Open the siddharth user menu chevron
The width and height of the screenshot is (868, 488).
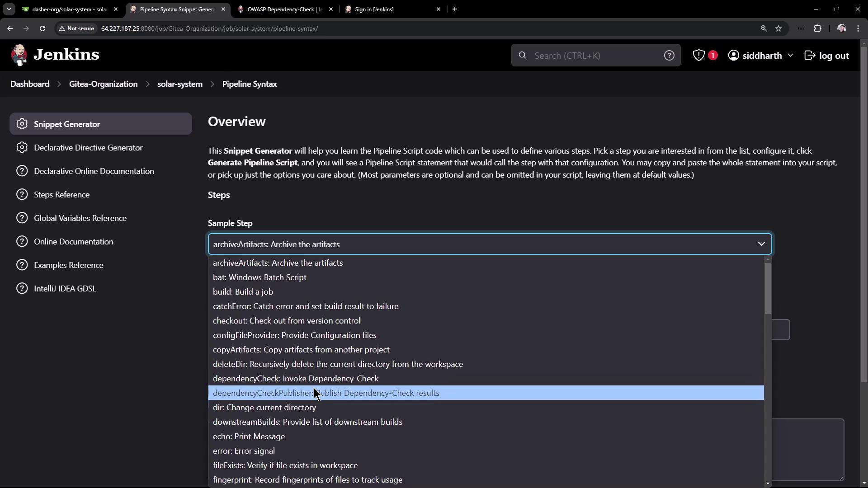point(790,55)
